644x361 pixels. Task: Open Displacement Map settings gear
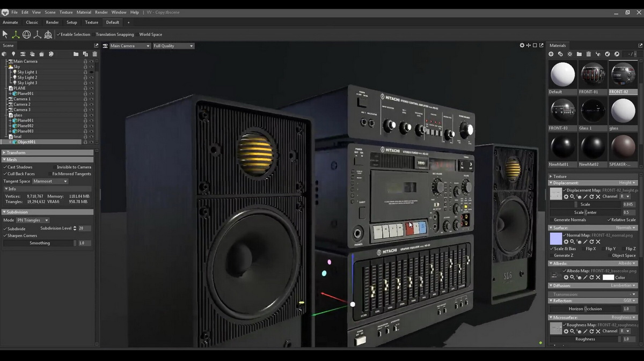[x=566, y=196]
